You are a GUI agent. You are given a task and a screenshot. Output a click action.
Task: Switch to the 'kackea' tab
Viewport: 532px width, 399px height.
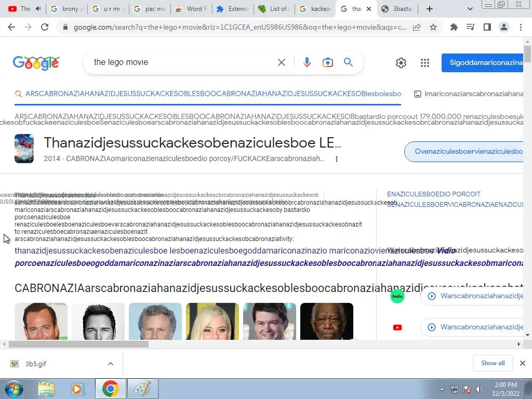(x=315, y=9)
